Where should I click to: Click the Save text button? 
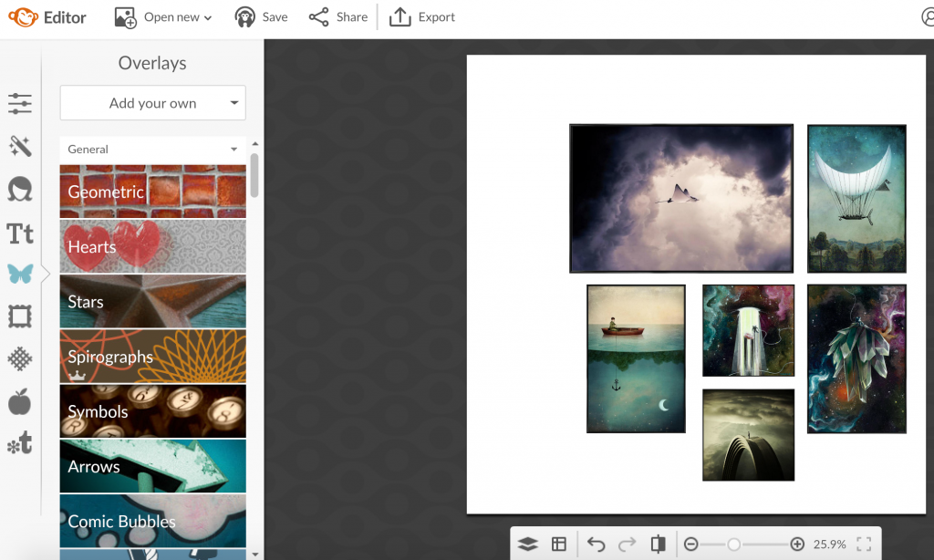(x=275, y=17)
